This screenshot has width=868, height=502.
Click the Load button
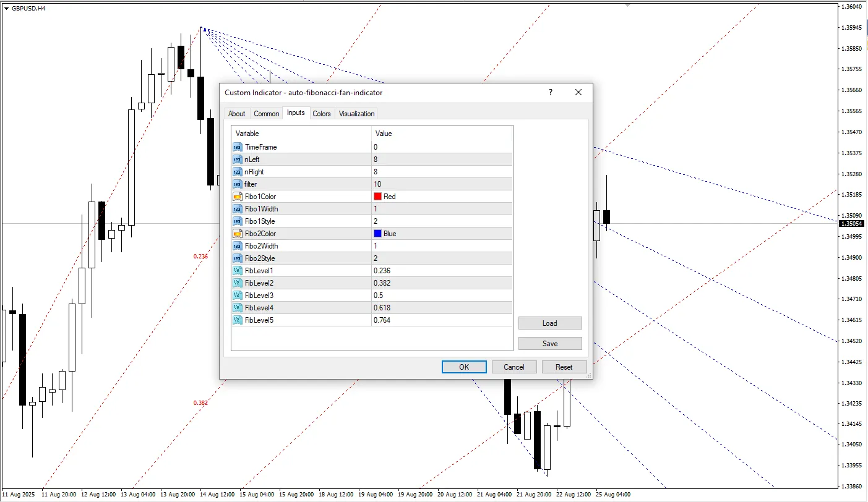coord(549,323)
